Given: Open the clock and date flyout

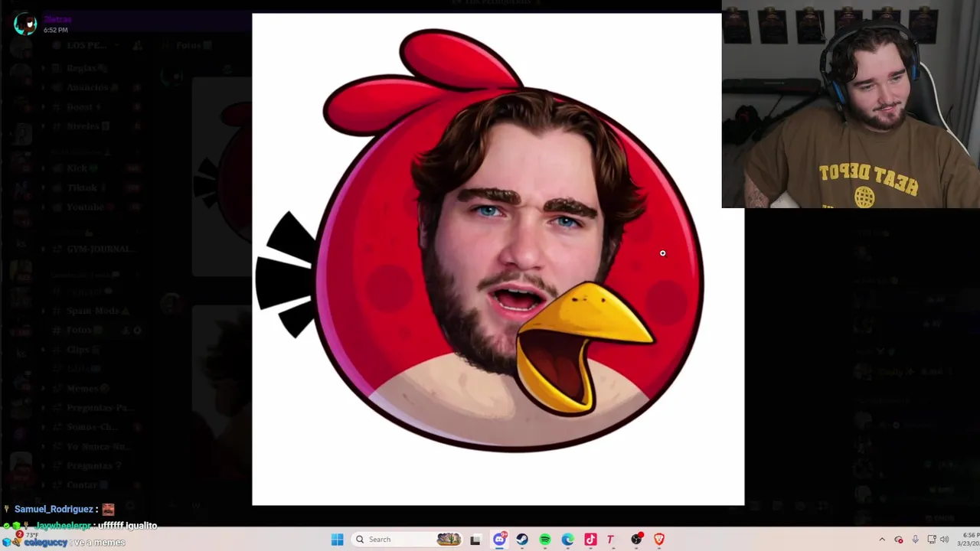Looking at the screenshot, I should coord(970,540).
